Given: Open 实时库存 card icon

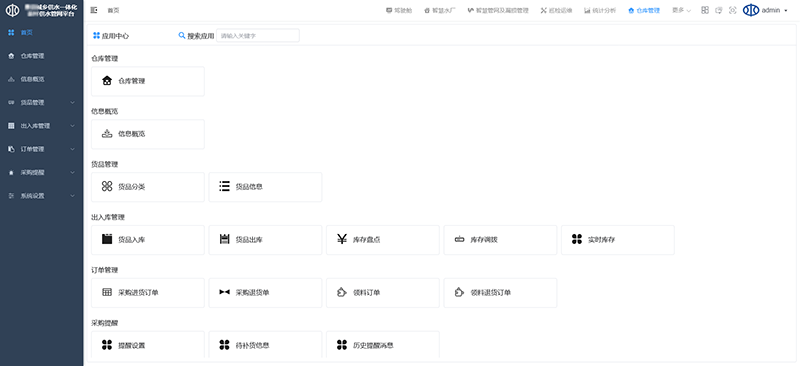Looking at the screenshot, I should 577,239.
